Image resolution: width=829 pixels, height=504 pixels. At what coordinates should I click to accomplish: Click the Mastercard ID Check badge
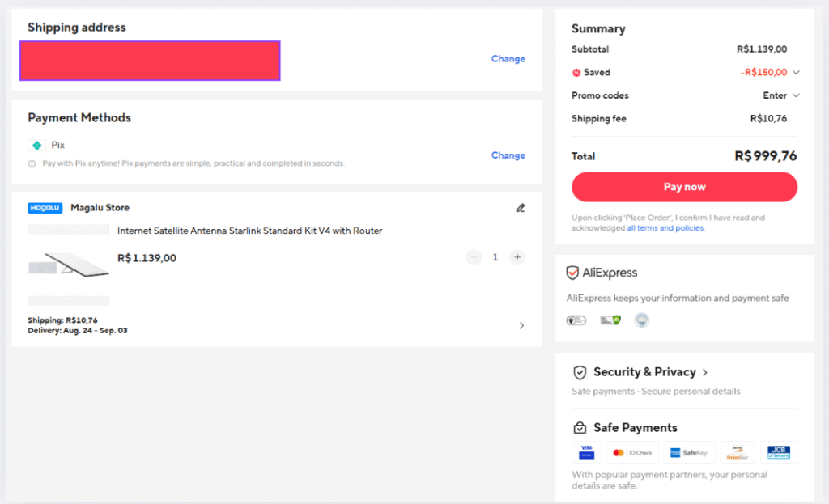tap(632, 452)
